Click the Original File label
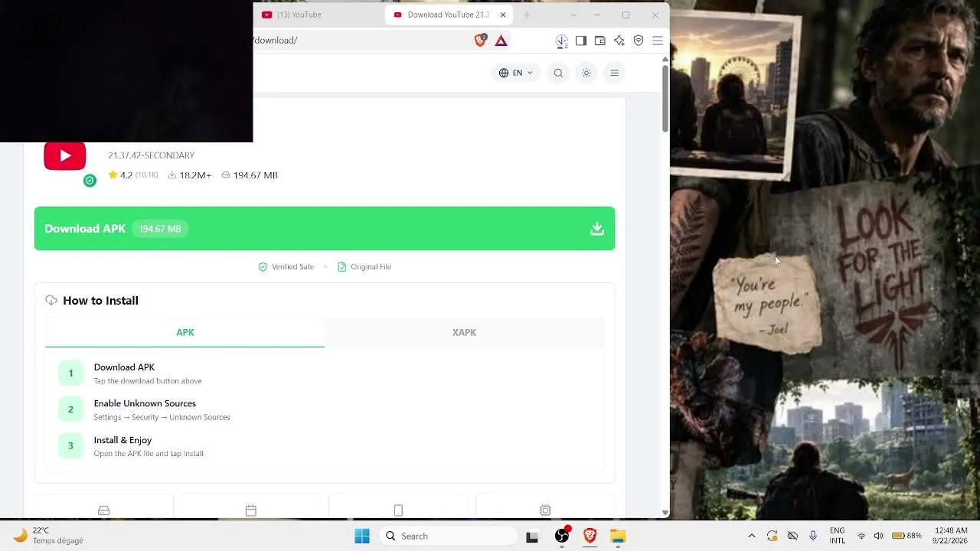Image resolution: width=980 pixels, height=551 pixels. coord(364,266)
